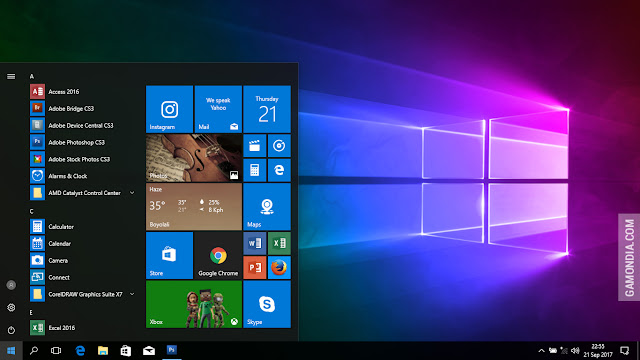Viewport: 640px width, 360px height.
Task: Click the letter E section header
Action: [31, 312]
